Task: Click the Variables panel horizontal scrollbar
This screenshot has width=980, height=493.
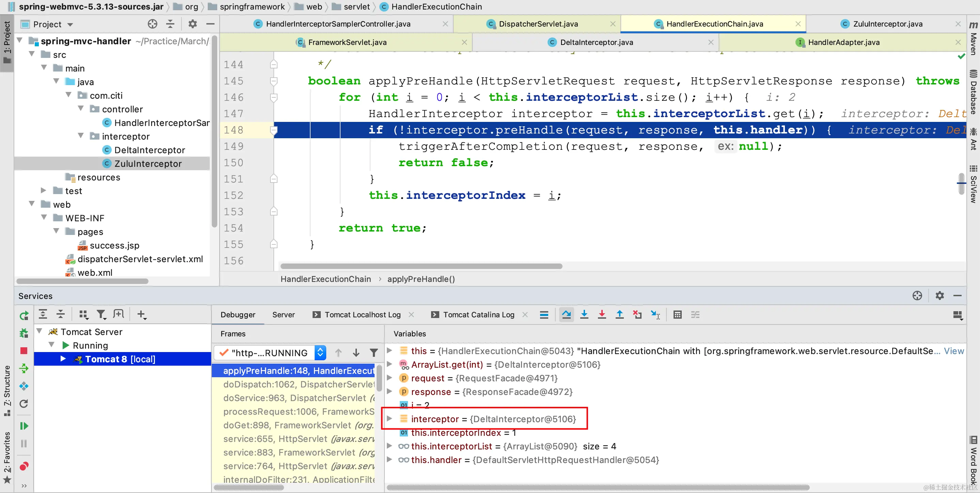Action: coord(598,487)
